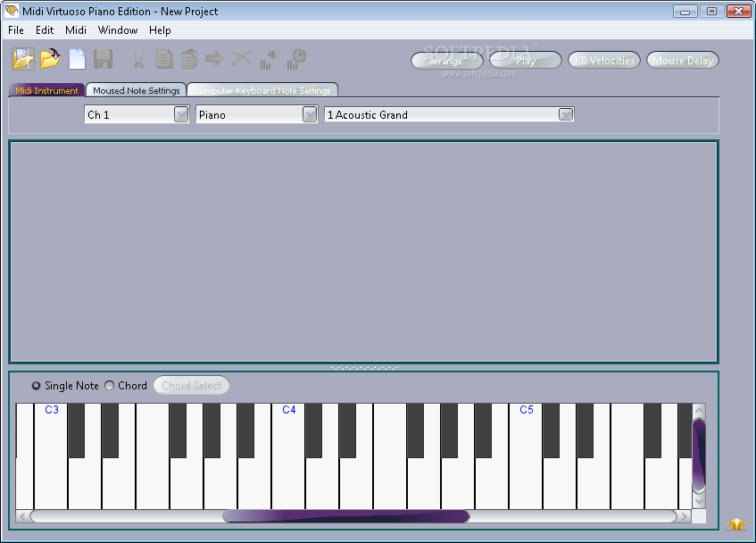Click the open project folder icon
The width and height of the screenshot is (756, 543).
click(23, 59)
